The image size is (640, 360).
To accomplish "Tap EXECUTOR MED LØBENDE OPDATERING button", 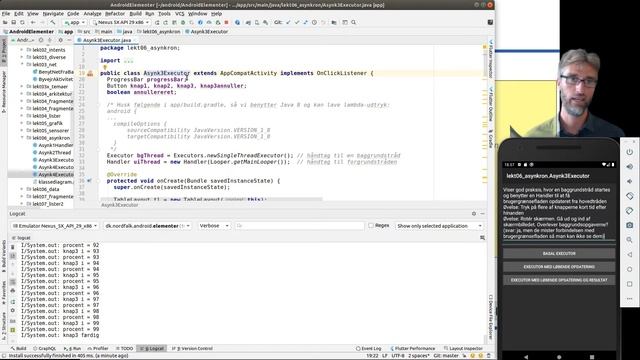I will (559, 267).
